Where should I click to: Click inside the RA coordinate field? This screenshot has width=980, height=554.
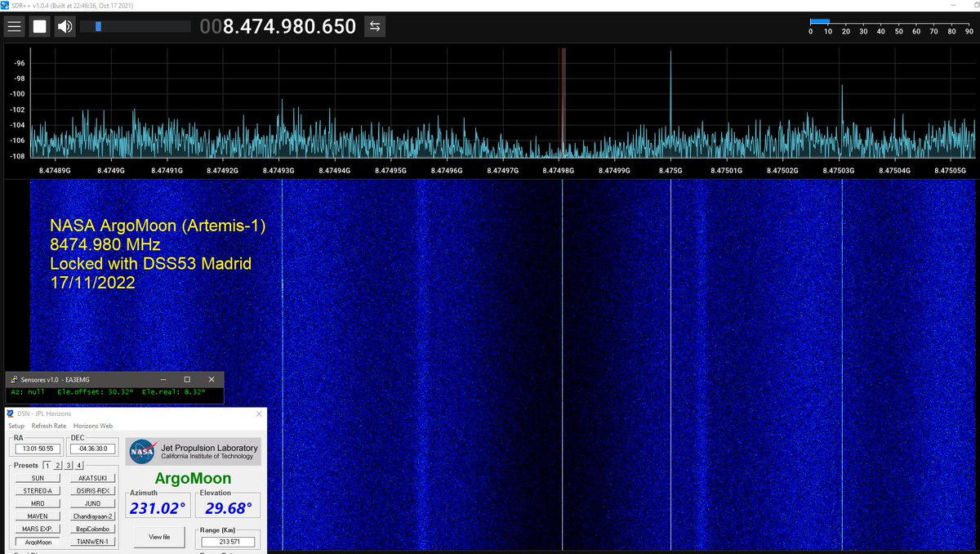(x=37, y=449)
